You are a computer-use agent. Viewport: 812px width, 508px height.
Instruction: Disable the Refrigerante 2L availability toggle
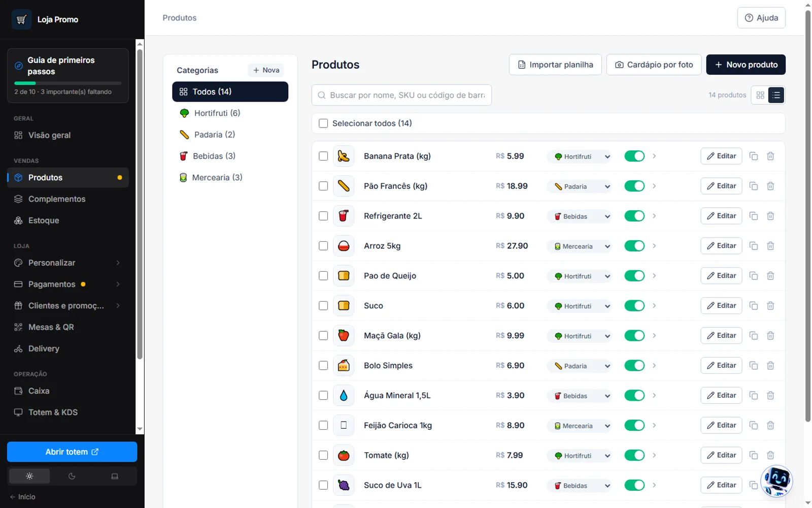coord(634,216)
